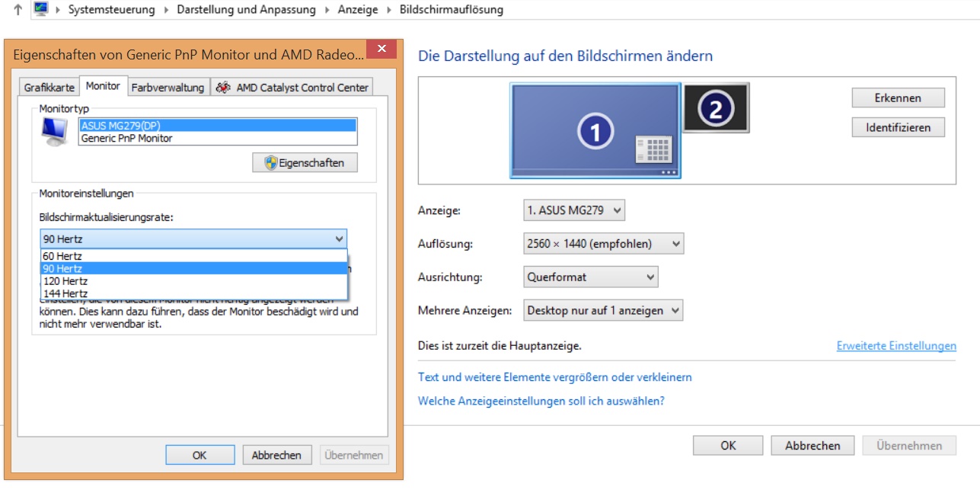Expand the arrow after Darstellung und Anpassung

(x=327, y=10)
